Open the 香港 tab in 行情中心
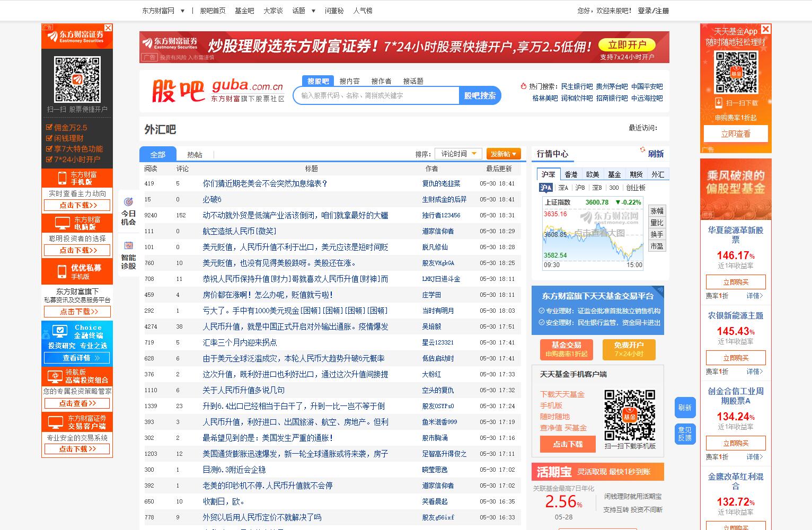812x530 pixels. click(572, 173)
